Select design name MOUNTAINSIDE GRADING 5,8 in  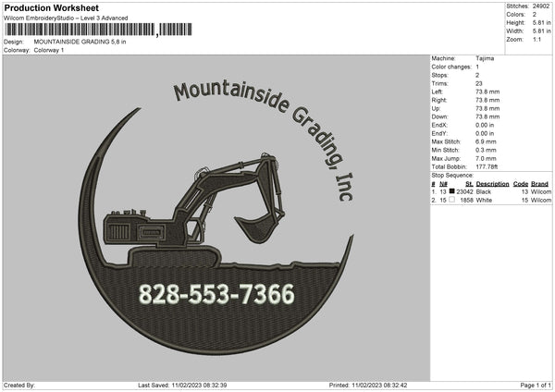(x=80, y=42)
